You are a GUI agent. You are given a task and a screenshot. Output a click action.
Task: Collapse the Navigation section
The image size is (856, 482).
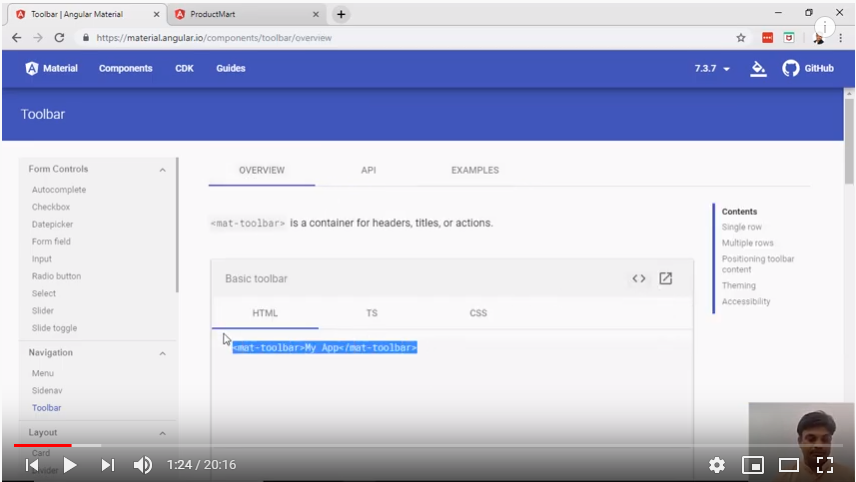point(162,353)
